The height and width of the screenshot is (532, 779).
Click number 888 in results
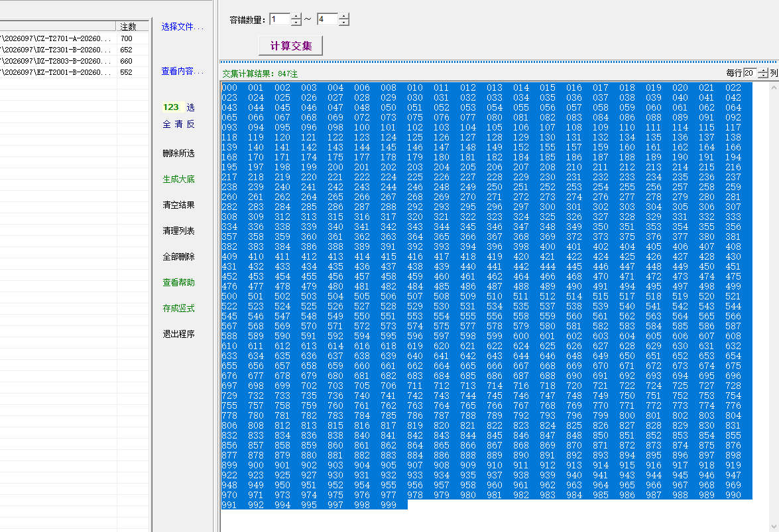468,455
